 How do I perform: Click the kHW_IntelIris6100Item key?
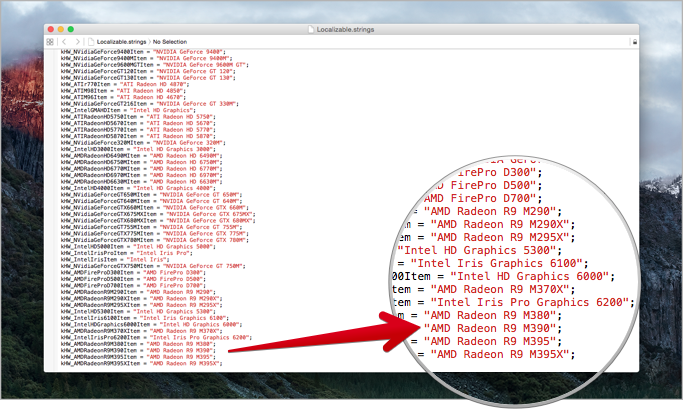[x=96, y=318]
